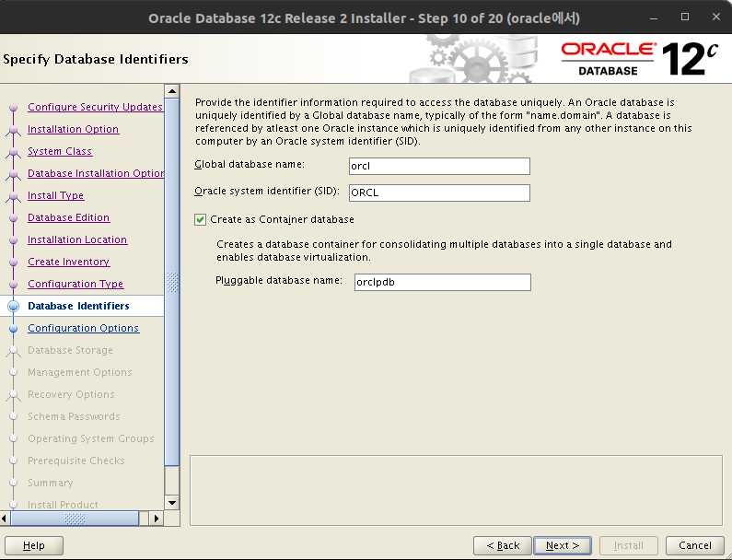Screen dimensions: 732x560
Task: Click the Pluggable database name label
Action: click(x=279, y=280)
